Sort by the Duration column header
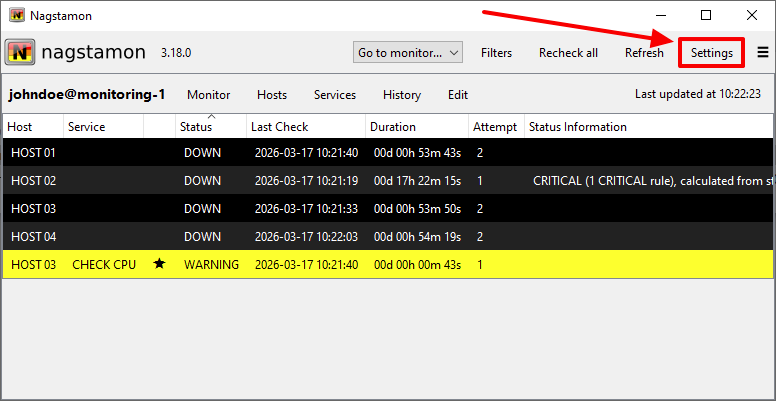Image resolution: width=776 pixels, height=401 pixels. 393,127
